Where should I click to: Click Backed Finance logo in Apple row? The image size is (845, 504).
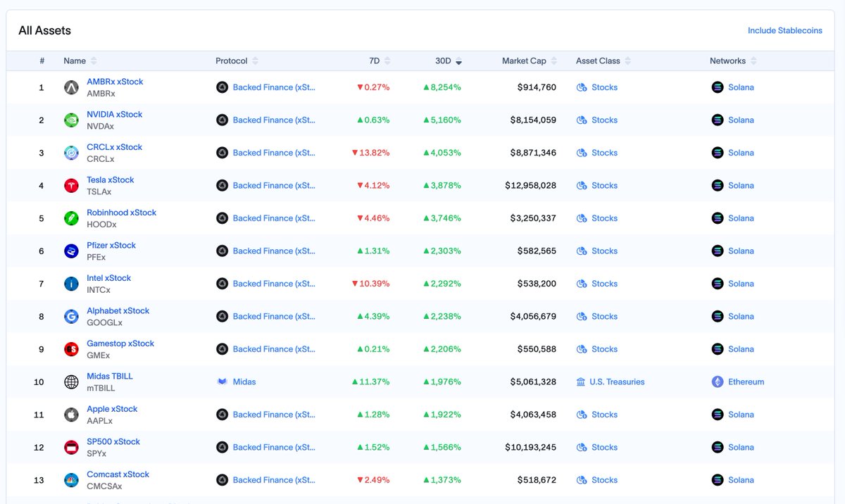pos(222,415)
